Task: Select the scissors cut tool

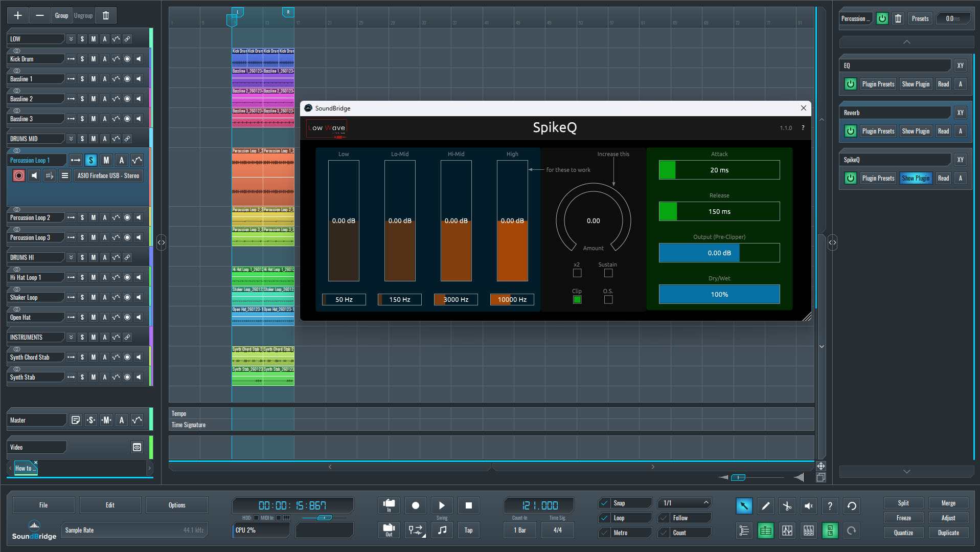Action: click(x=787, y=506)
